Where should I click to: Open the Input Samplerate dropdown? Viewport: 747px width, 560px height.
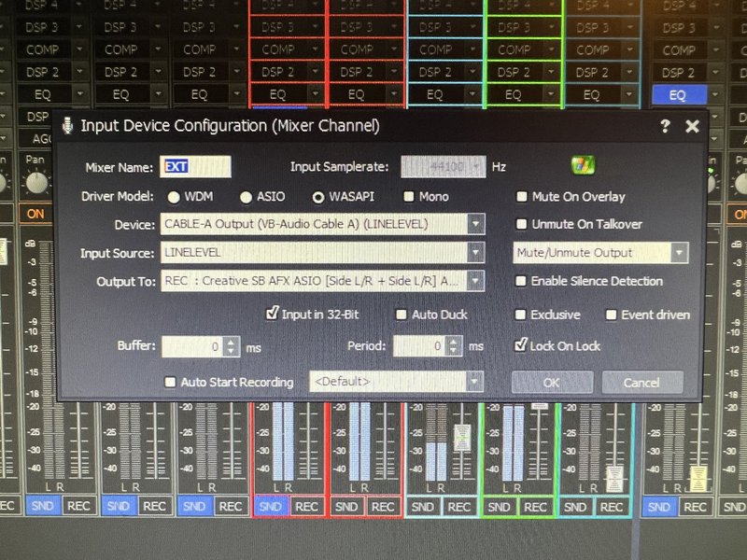click(477, 167)
